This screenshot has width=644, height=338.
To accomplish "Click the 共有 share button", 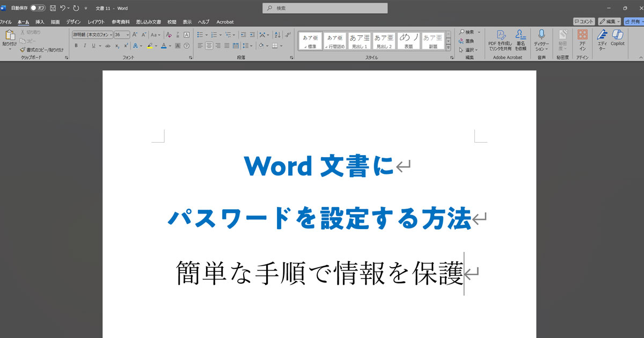I will click(x=633, y=21).
